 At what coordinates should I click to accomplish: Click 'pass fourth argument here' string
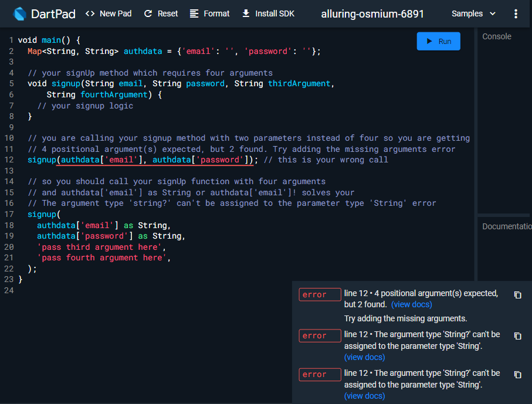click(x=101, y=258)
